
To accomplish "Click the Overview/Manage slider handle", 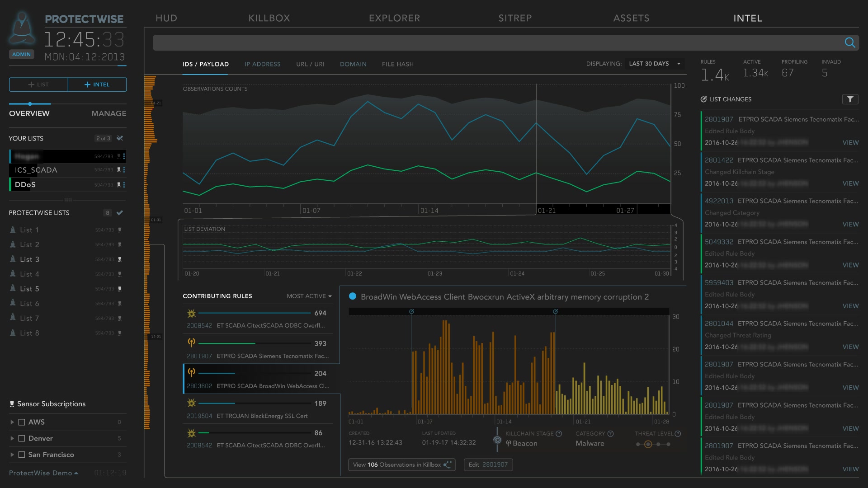I will pos(30,104).
